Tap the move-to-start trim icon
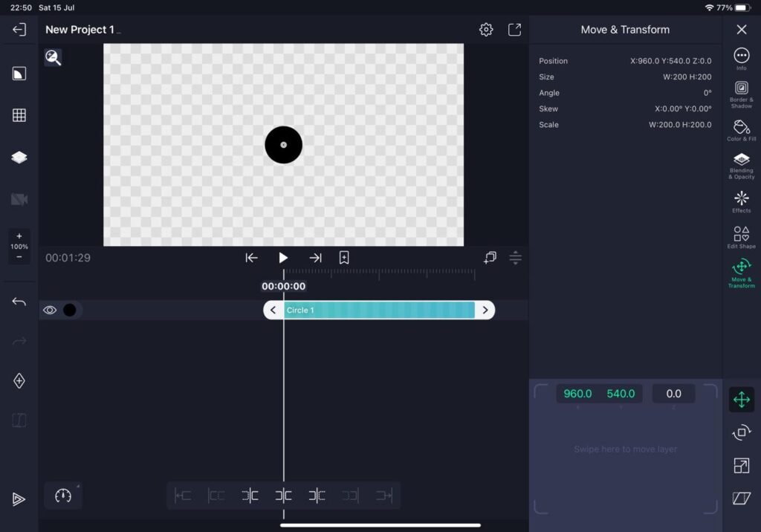This screenshot has width=761, height=532. point(183,496)
